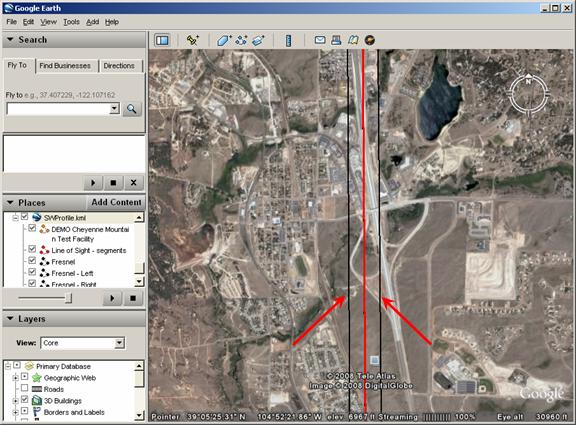Uncheck the Fresnel - Left checkbox
Screen dimensions: 576x425
(32, 272)
